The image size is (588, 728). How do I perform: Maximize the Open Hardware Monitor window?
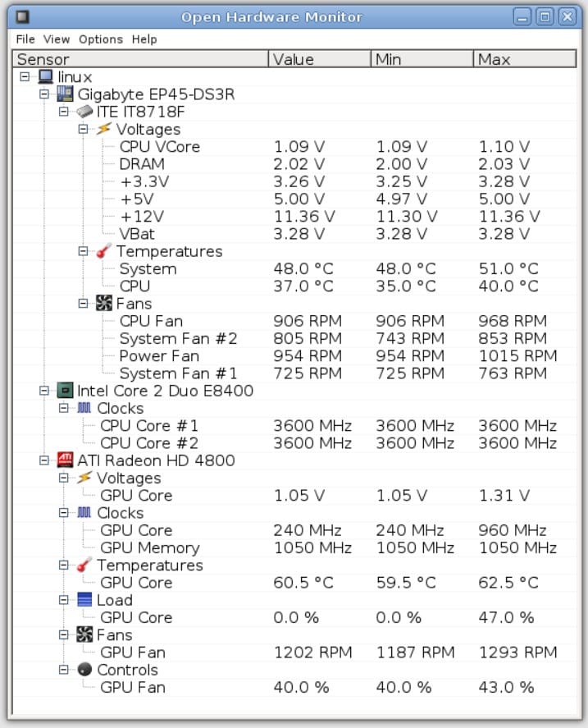[545, 17]
